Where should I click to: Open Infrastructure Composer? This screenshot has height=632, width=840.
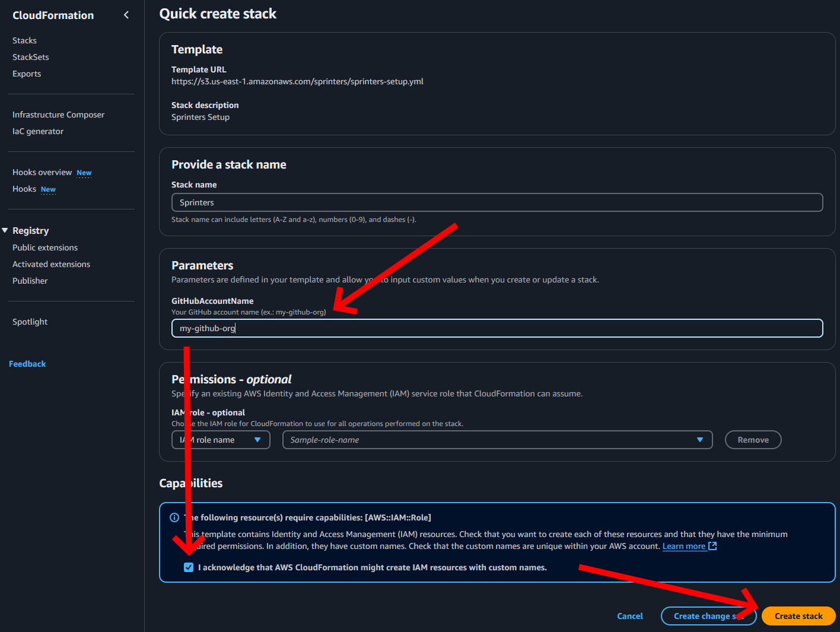58,115
